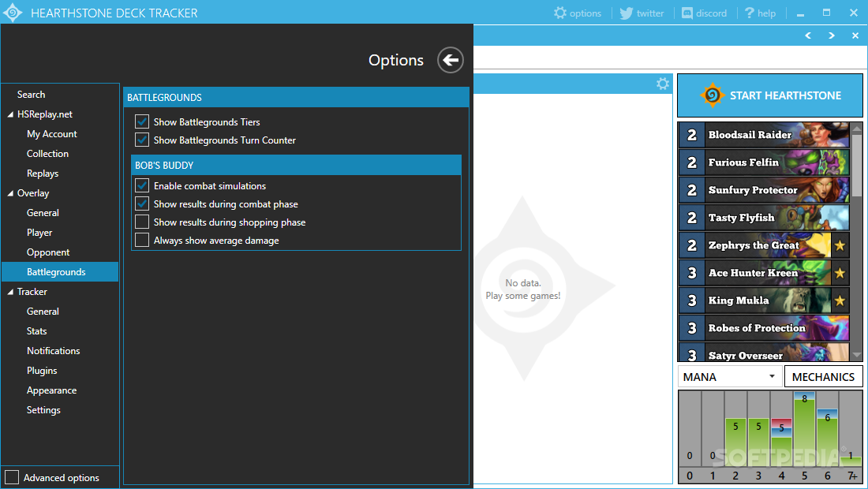868x489 pixels.
Task: Click the legendary star on Ace Hunter Kreen
Action: [x=840, y=273]
